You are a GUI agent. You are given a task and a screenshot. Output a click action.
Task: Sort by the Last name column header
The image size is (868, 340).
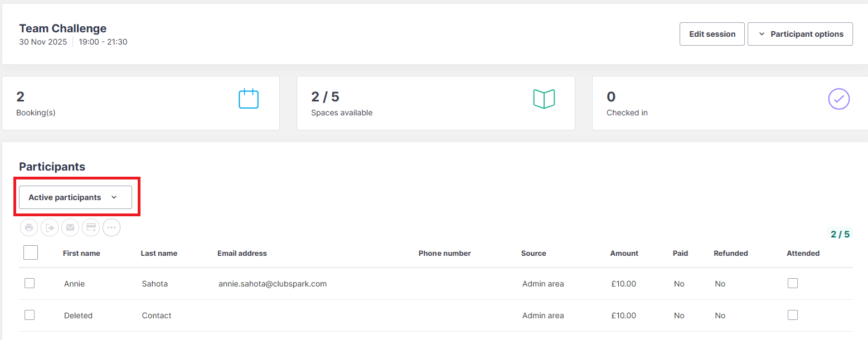(159, 253)
